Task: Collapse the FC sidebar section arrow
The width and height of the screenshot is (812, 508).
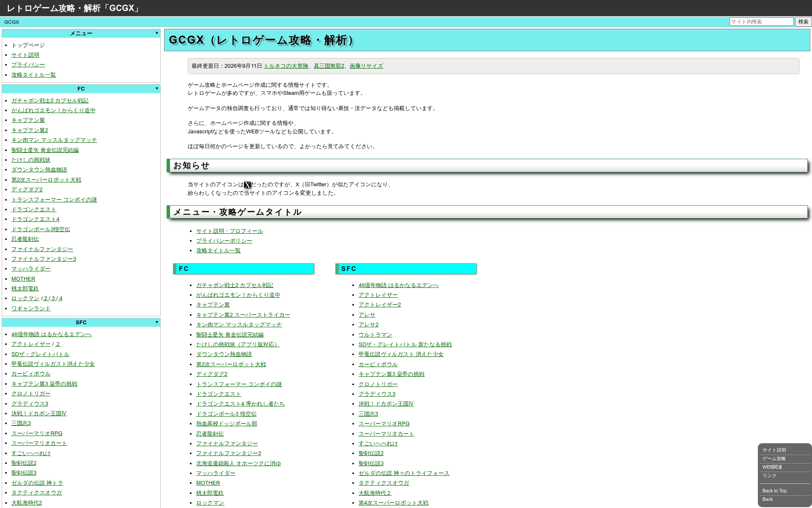Action: click(157, 88)
